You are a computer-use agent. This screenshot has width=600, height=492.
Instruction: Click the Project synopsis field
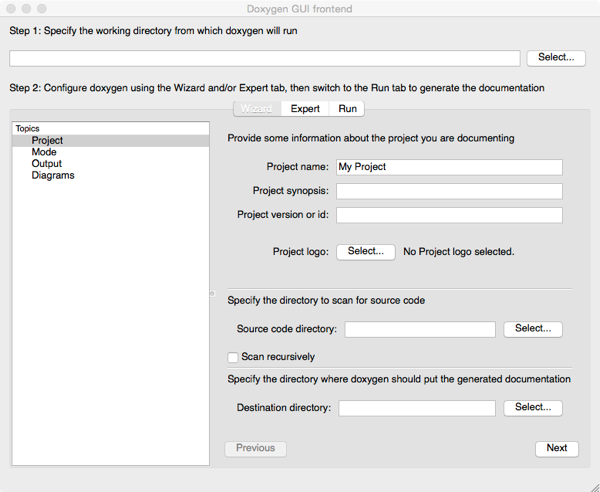(449, 191)
